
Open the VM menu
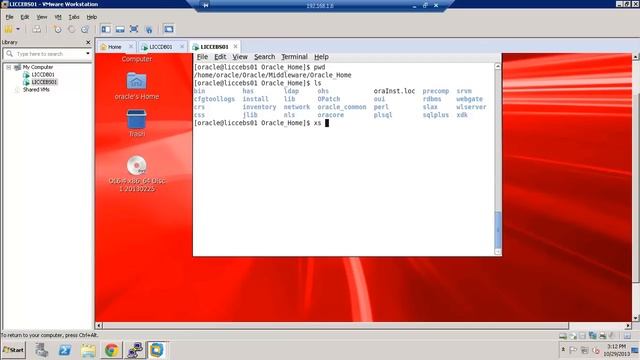point(58,17)
